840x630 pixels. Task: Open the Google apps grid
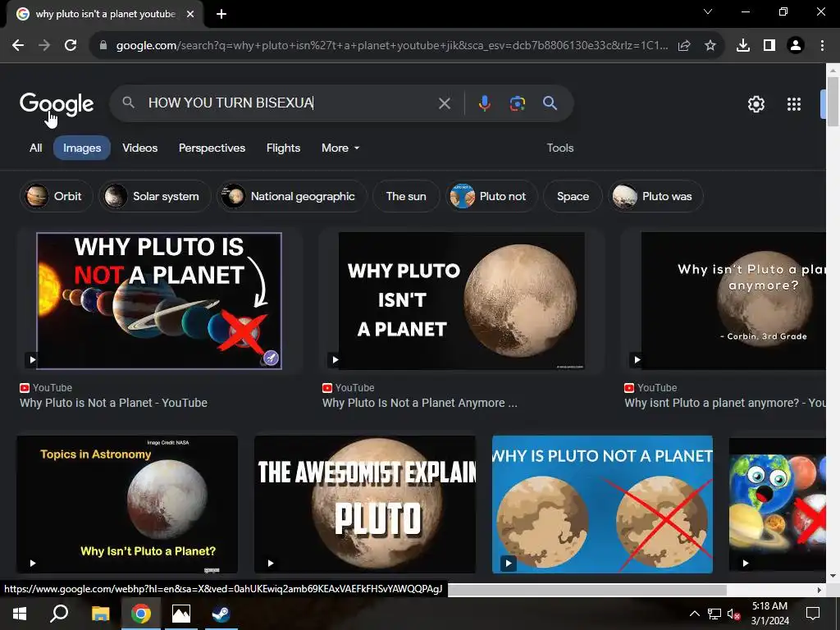793,104
